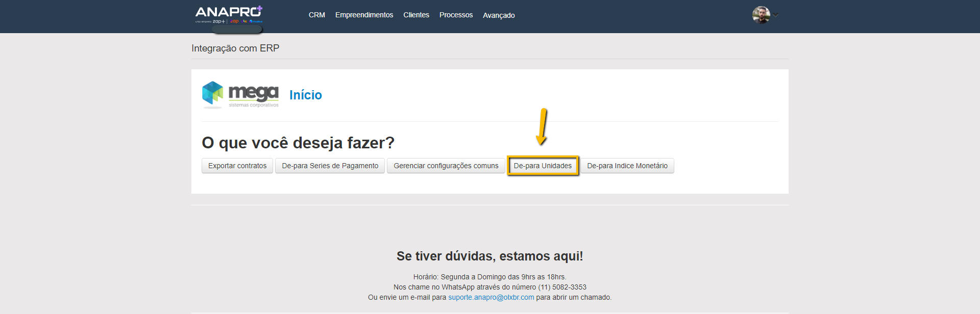
Task: Open the CRM menu
Action: coord(316,15)
